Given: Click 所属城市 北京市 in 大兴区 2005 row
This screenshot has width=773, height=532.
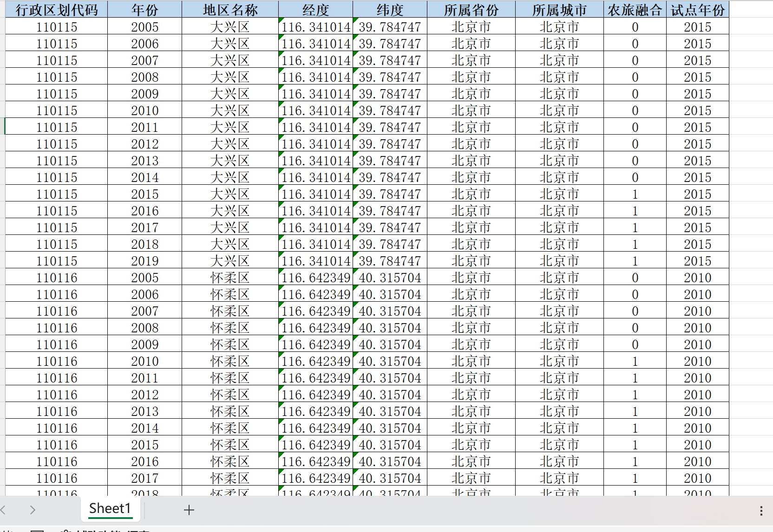Looking at the screenshot, I should pos(560,27).
